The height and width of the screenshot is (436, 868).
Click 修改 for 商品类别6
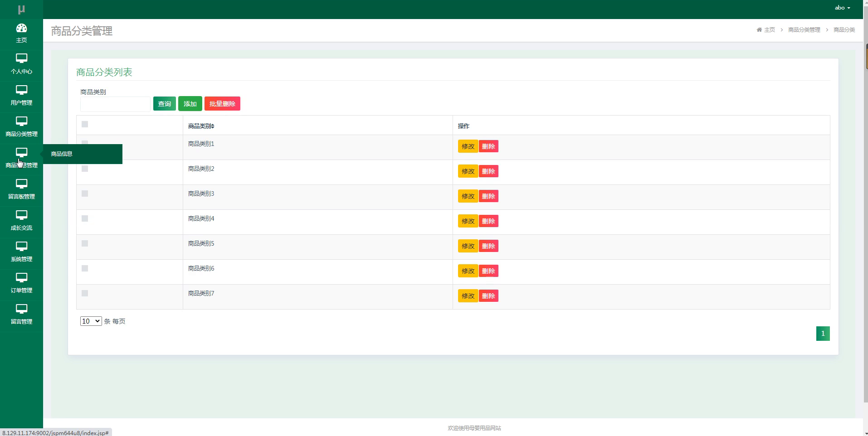tap(468, 271)
